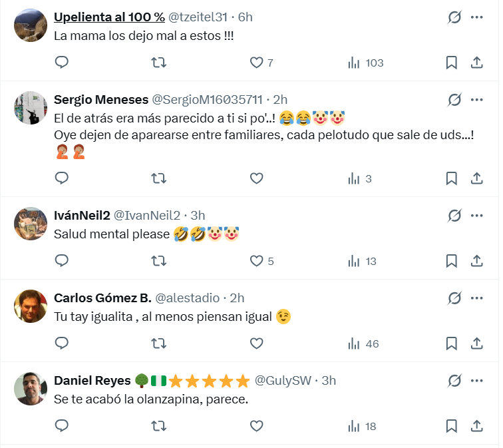Open more options for IvánNeil2's tweet

[x=476, y=215]
